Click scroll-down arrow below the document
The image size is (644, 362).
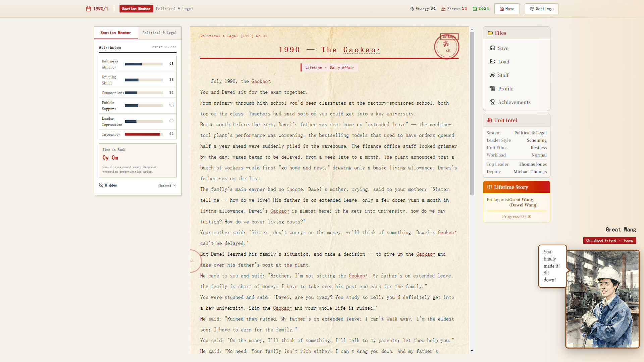(x=472, y=351)
